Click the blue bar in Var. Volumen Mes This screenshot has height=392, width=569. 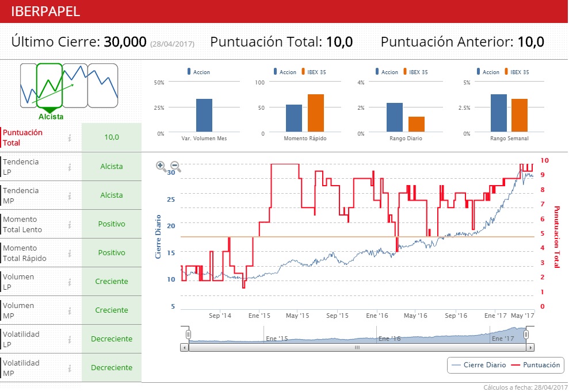(204, 116)
